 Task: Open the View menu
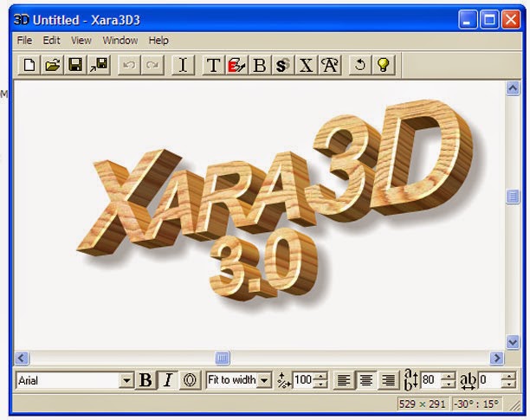click(x=81, y=40)
